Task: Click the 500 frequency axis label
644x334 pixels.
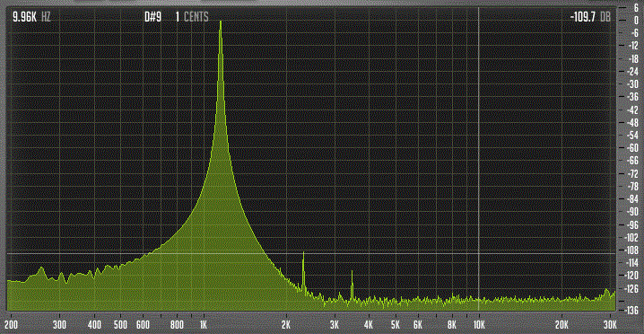Action: (x=120, y=323)
